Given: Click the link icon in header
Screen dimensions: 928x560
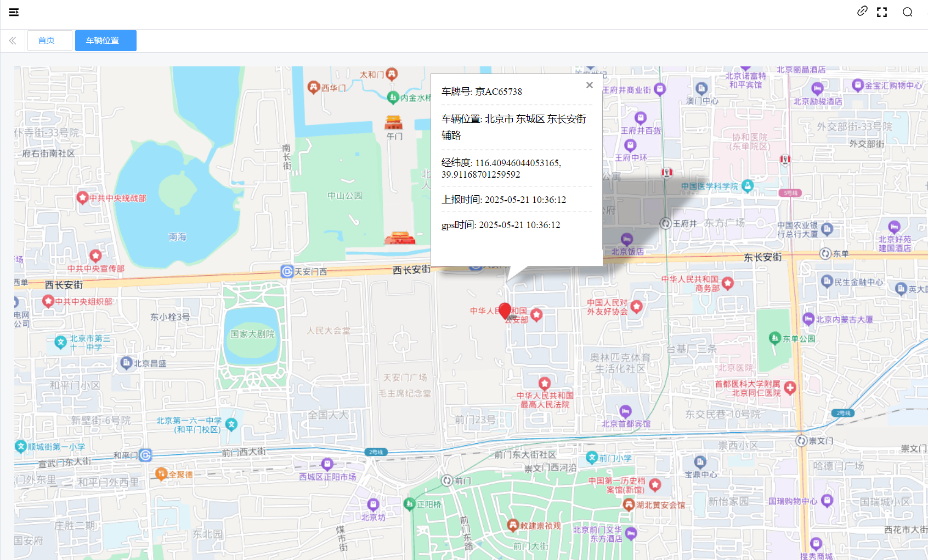Looking at the screenshot, I should click(x=862, y=11).
